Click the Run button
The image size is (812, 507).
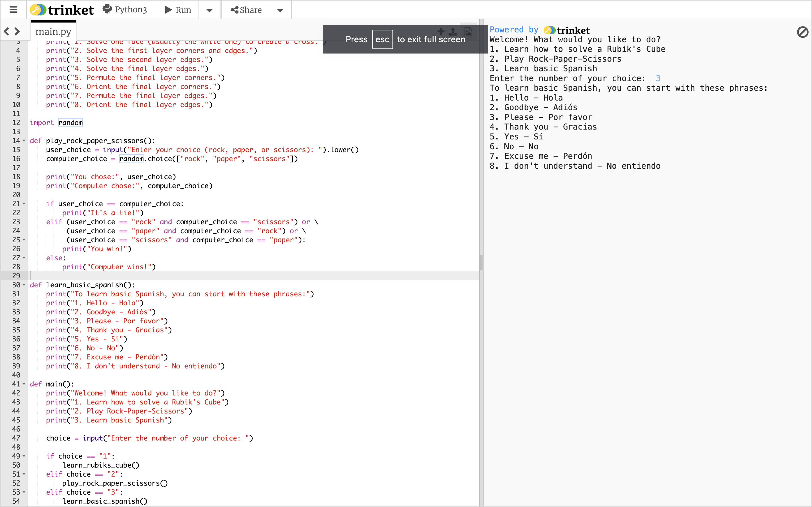tap(178, 10)
